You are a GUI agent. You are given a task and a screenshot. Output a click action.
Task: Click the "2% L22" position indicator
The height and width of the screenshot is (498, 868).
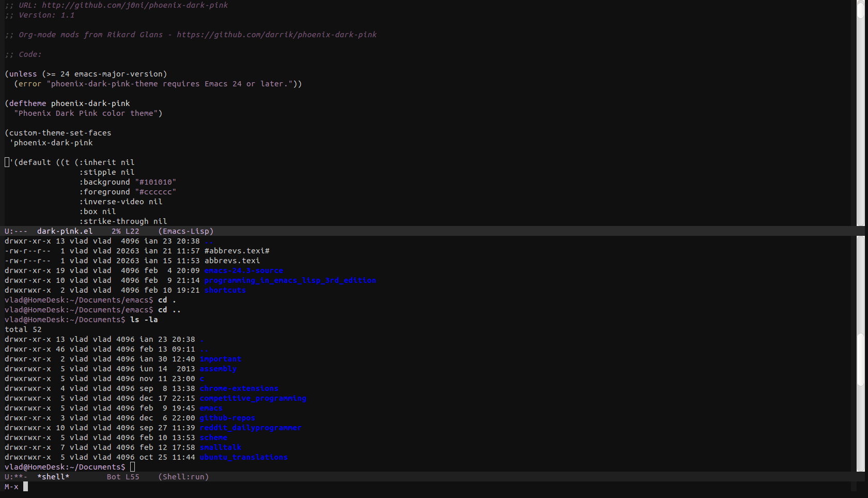coord(125,231)
